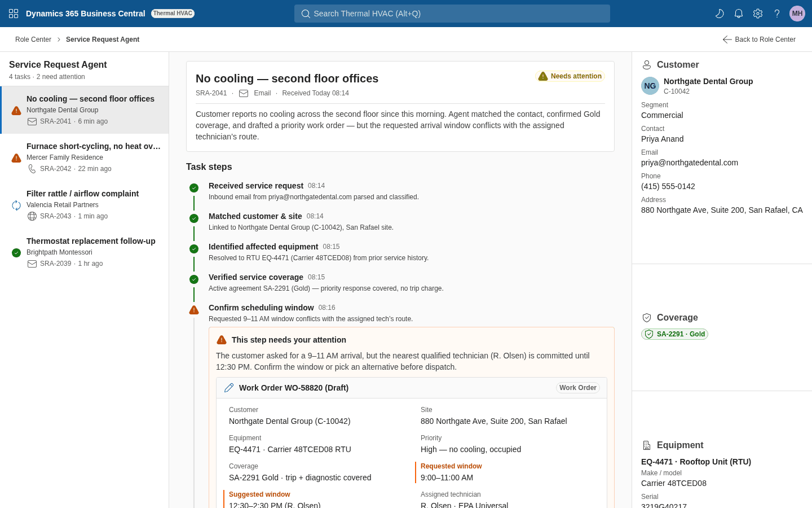Click phone icon beside SRA-2042
The width and height of the screenshot is (812, 508).
pyautogui.click(x=32, y=169)
